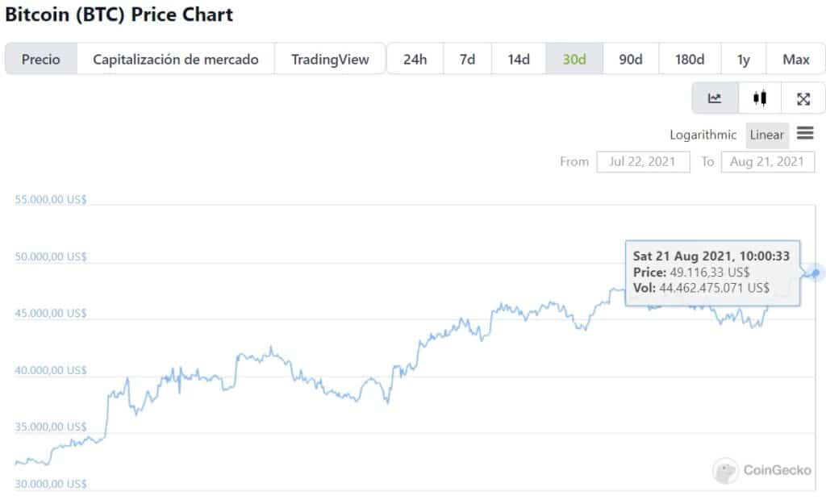Select the candlestick chart icon
This screenshot has height=504, width=826.
click(759, 98)
